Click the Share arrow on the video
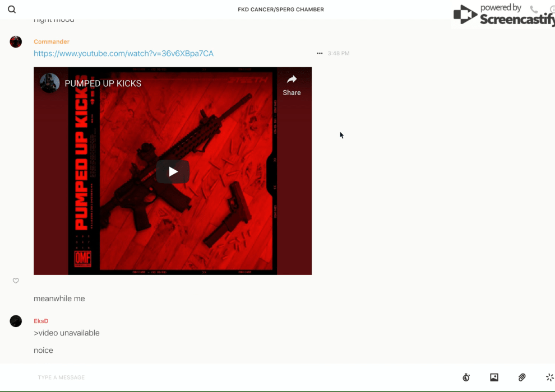Image resolution: width=555 pixels, height=392 pixels. [x=292, y=85]
